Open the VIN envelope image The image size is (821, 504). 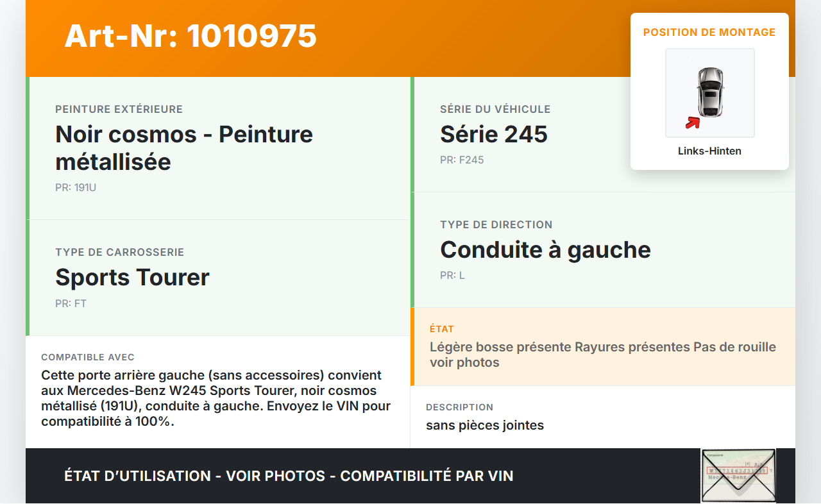click(738, 475)
